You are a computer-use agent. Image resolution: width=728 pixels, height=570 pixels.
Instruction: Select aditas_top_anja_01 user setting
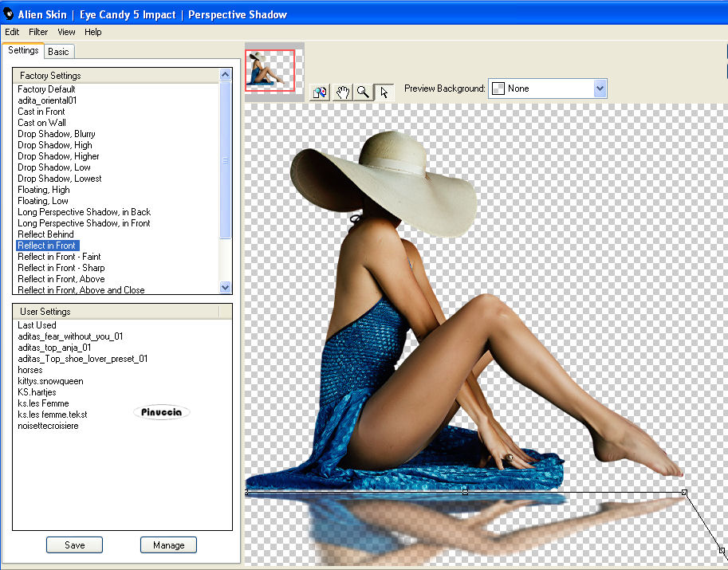[x=54, y=348]
